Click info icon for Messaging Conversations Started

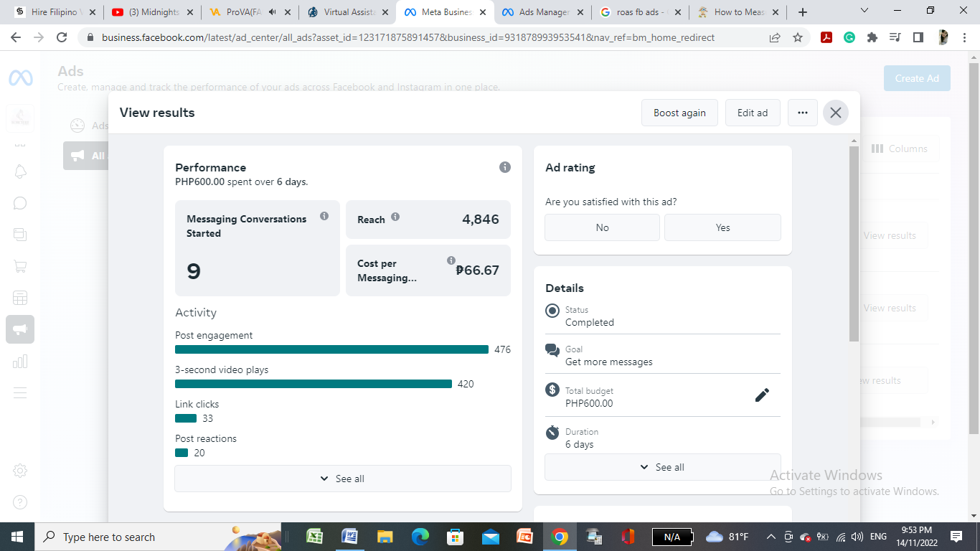point(324,216)
